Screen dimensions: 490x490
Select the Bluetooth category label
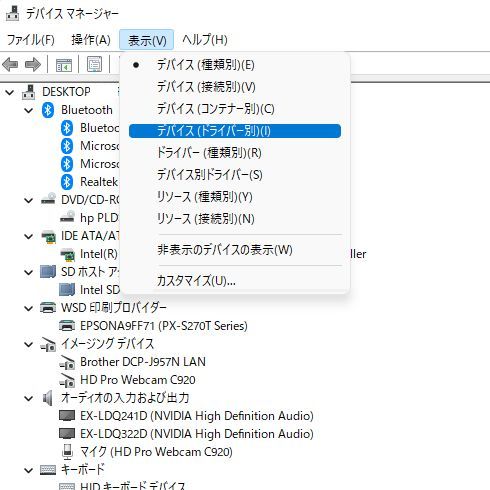87,110
